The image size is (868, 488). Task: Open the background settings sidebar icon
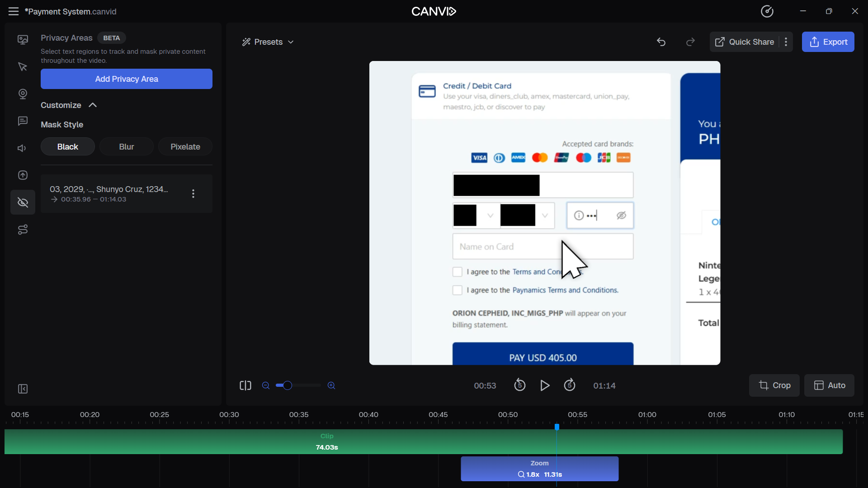tap(23, 40)
